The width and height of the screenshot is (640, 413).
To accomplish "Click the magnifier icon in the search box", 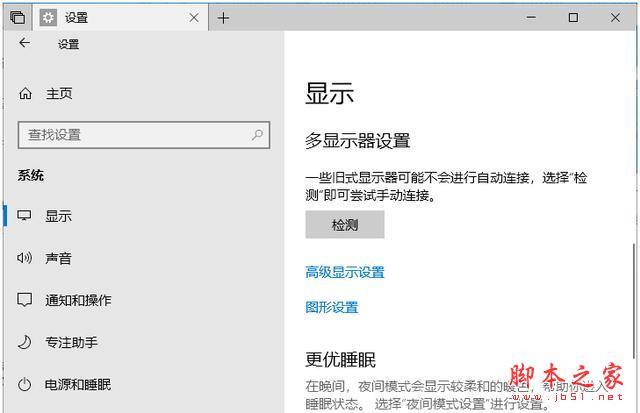I will [257, 134].
